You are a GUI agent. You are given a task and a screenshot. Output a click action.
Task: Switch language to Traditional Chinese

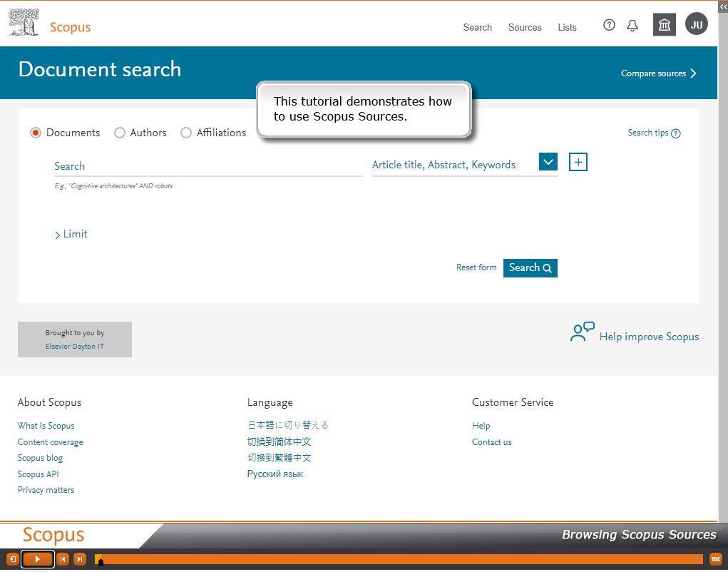(279, 458)
